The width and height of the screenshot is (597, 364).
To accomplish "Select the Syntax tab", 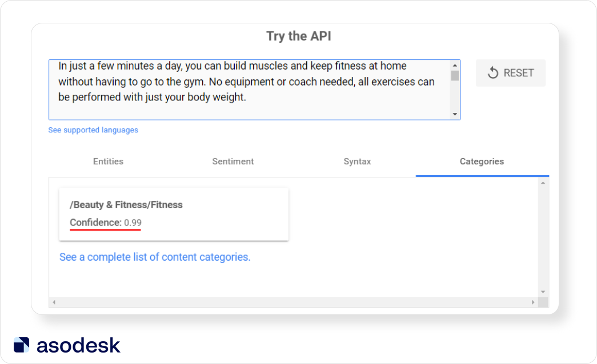I will (357, 161).
